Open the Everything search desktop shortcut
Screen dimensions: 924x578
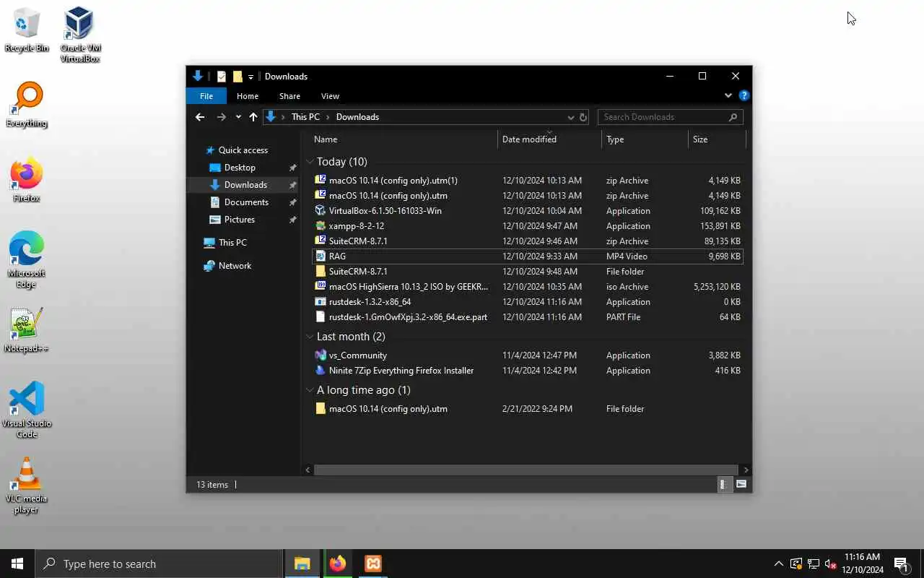tap(27, 105)
